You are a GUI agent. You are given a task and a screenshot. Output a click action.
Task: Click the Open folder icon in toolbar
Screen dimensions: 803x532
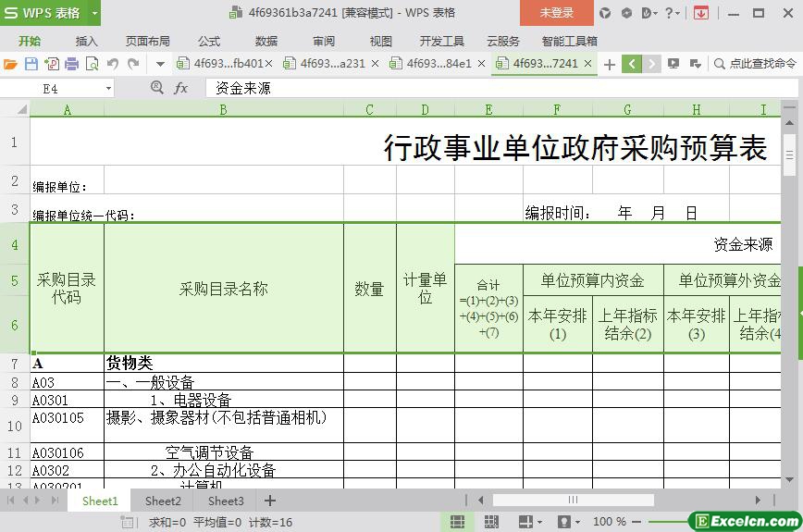pyautogui.click(x=11, y=64)
